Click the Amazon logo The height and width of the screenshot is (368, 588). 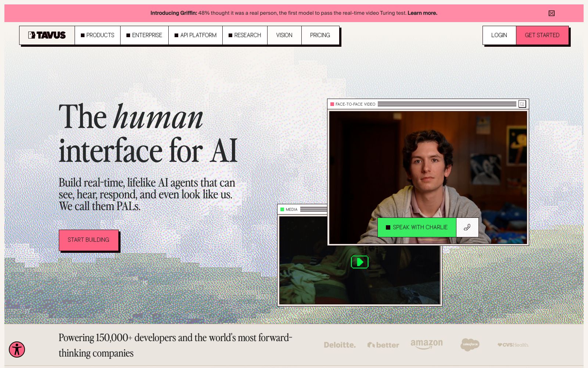click(x=427, y=344)
